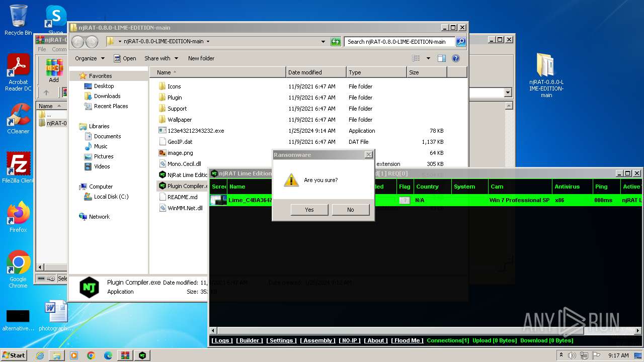
Task: Open the File menu in WinRAR
Action: click(42, 49)
